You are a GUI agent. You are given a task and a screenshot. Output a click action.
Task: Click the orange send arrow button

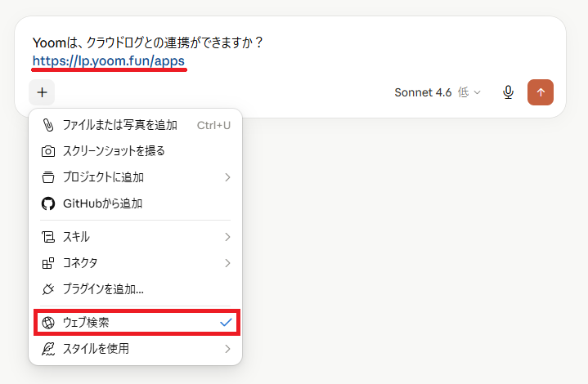[541, 92]
